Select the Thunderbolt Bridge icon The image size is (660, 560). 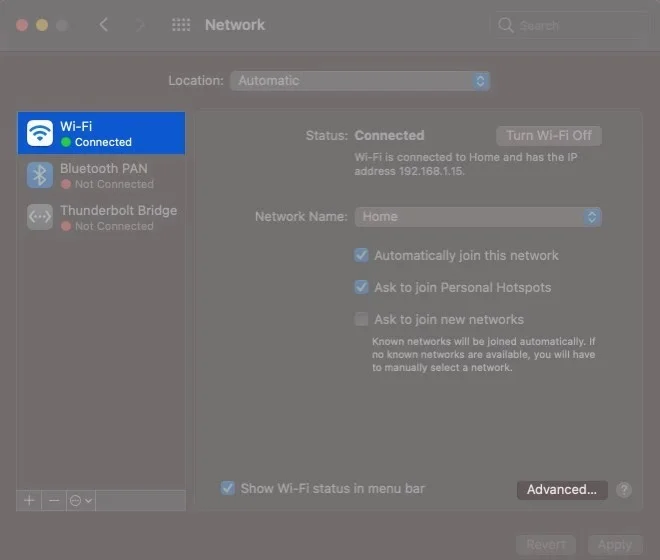tap(40, 217)
